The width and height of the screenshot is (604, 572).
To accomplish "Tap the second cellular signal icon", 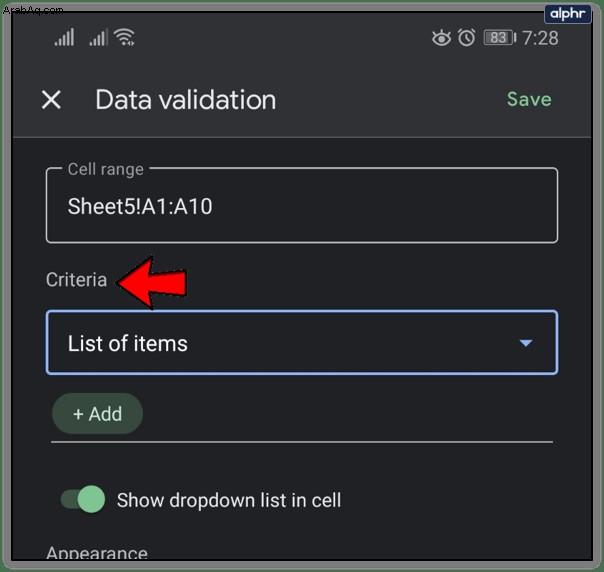I will tap(98, 37).
